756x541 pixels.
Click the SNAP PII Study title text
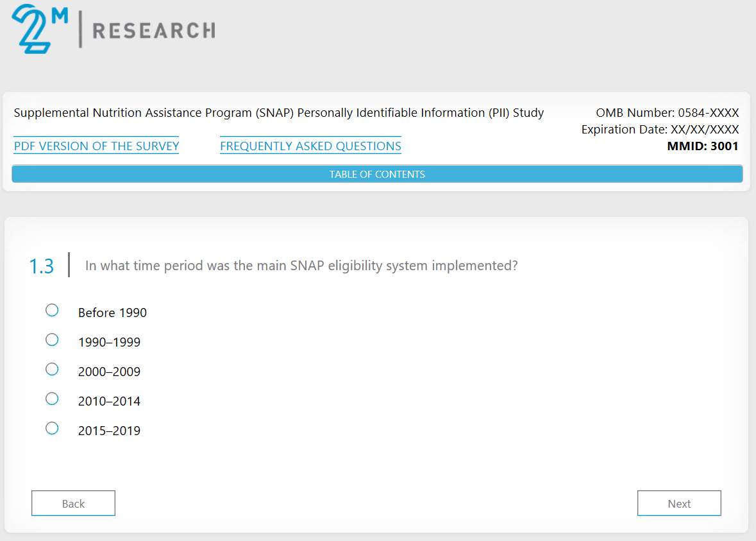(x=279, y=113)
